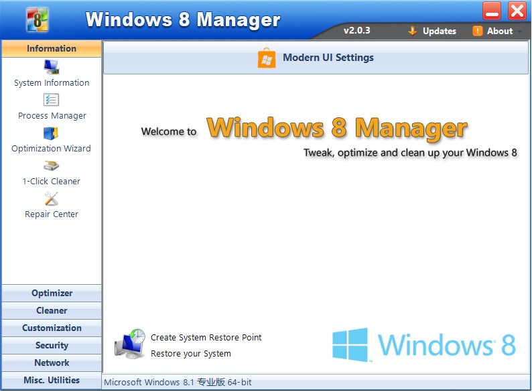Expand the About dropdown arrow

pos(519,31)
